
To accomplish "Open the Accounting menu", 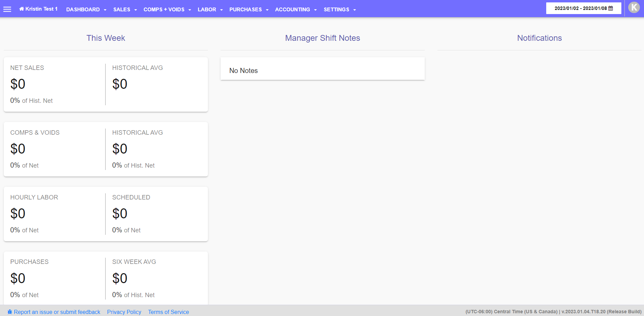I will pyautogui.click(x=293, y=10).
